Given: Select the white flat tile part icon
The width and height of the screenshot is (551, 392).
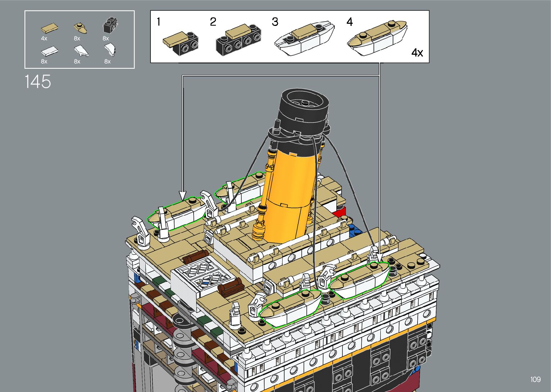Looking at the screenshot, I should (49, 51).
